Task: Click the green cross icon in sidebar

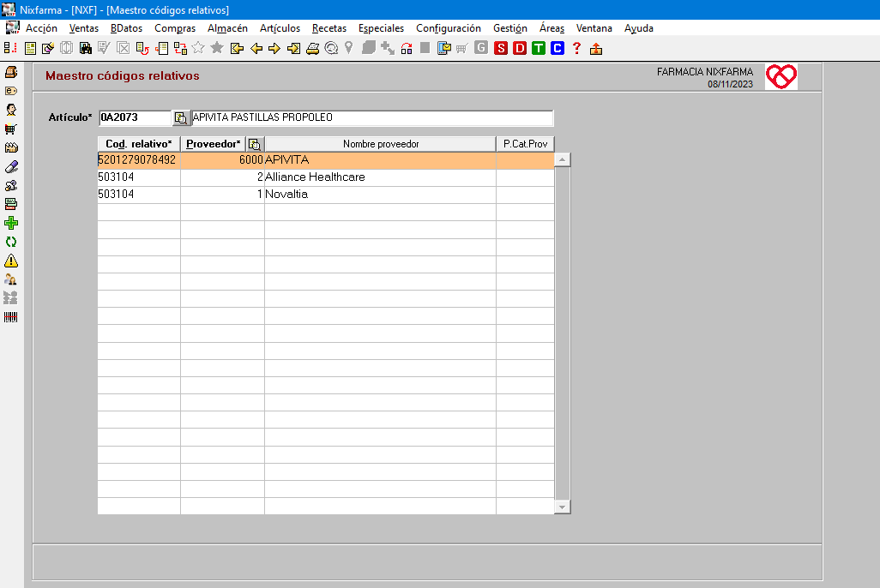Action: (10, 224)
